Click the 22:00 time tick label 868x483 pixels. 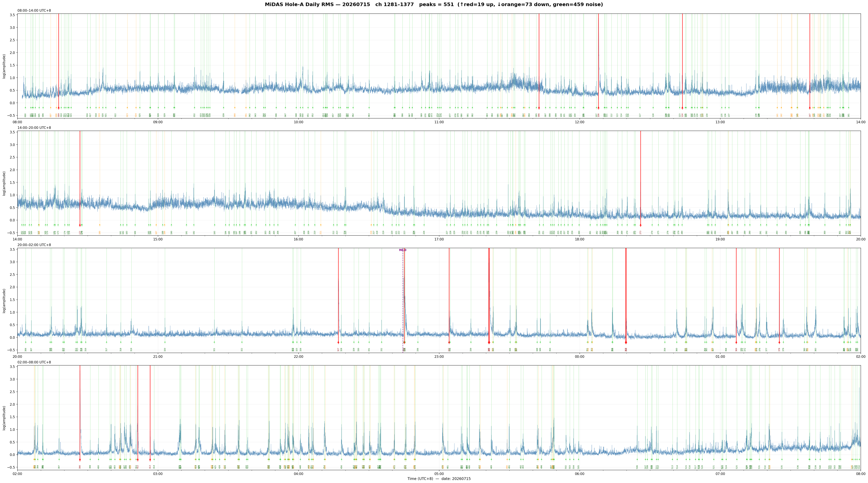299,356
